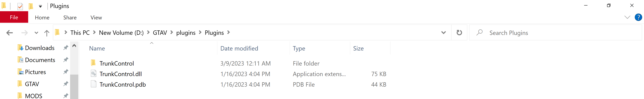This screenshot has height=99, width=644.
Task: Refresh the Plugins folder view
Action: coord(459,33)
